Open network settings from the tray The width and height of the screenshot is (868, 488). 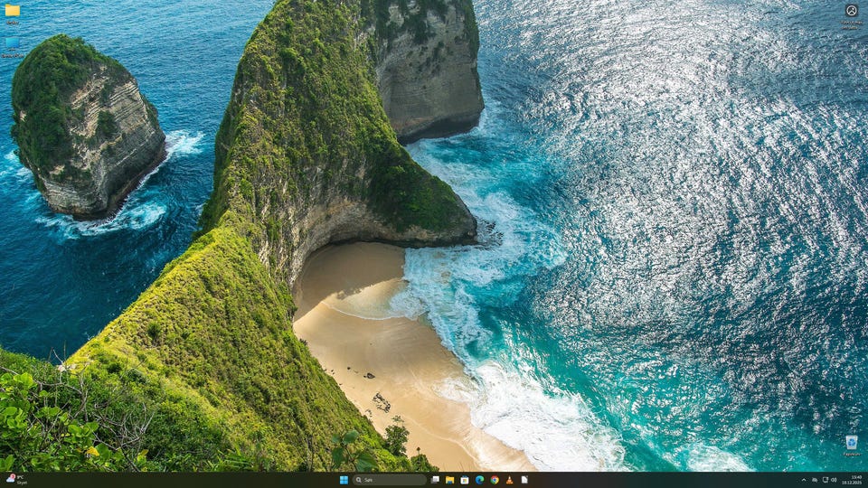click(825, 480)
